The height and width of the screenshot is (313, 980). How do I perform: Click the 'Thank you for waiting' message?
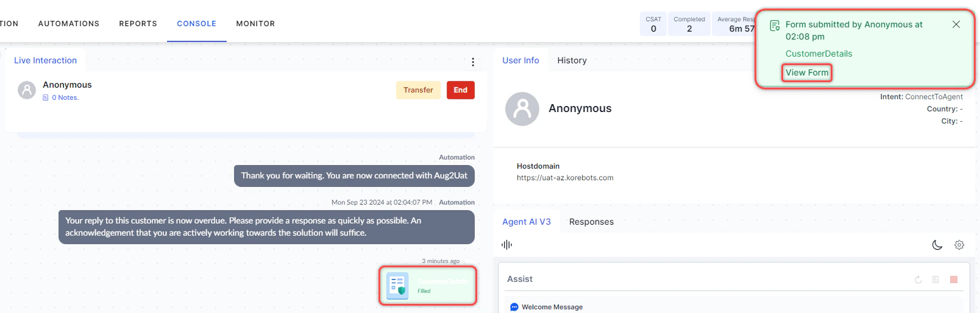(354, 175)
